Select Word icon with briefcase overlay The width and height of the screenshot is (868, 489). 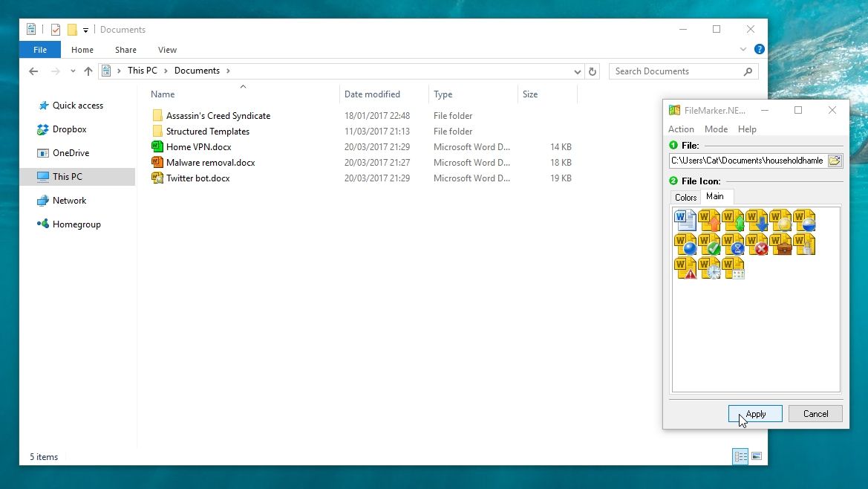pyautogui.click(x=782, y=245)
